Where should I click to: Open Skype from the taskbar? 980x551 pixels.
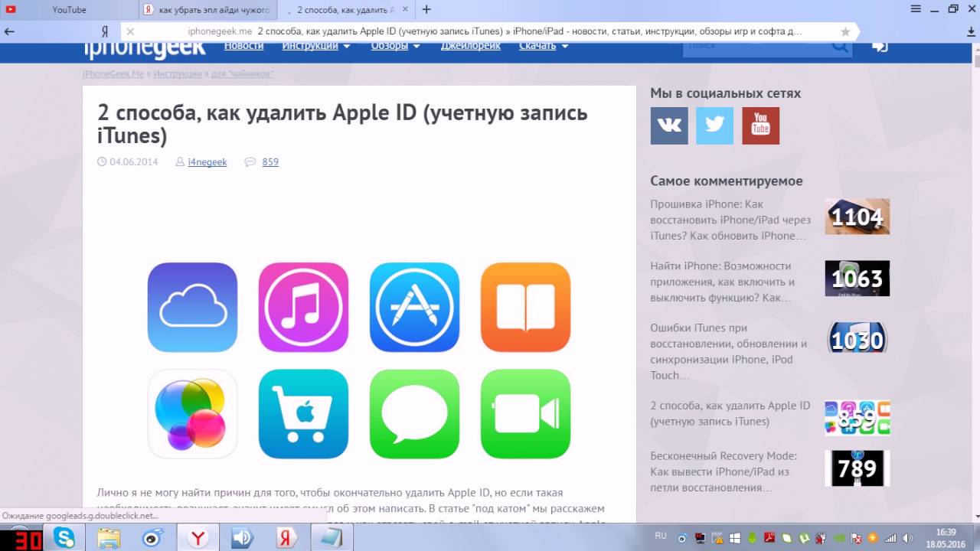point(64,538)
